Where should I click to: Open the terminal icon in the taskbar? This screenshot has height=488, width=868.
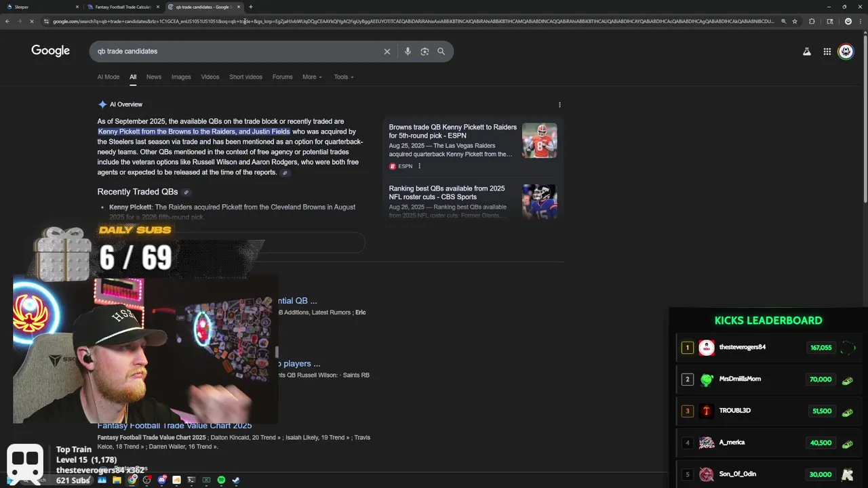pyautogui.click(x=191, y=480)
